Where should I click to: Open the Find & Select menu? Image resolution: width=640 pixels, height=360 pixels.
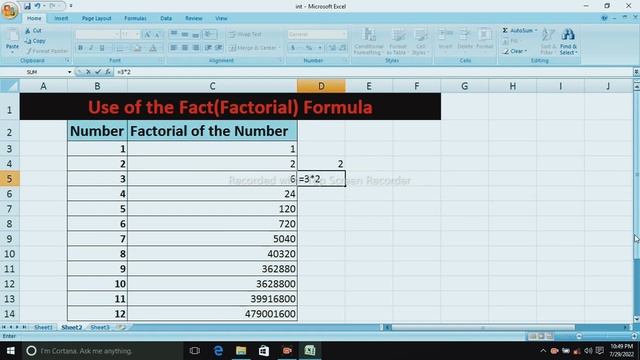[568, 41]
